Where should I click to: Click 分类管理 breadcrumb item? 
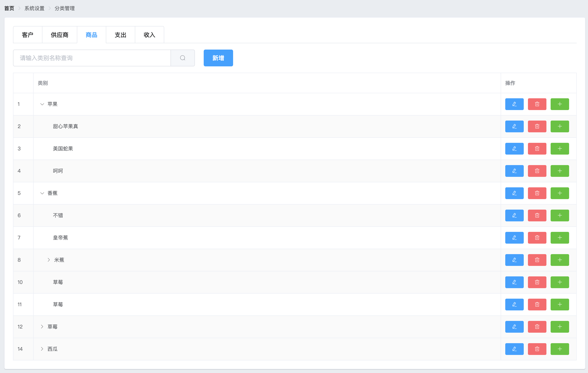point(64,8)
